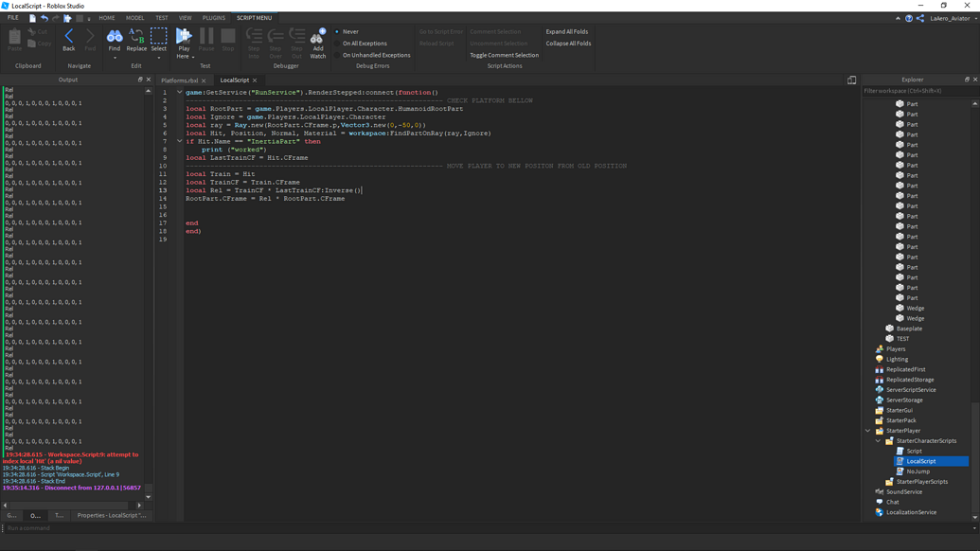Click Expand All Folds

(567, 31)
